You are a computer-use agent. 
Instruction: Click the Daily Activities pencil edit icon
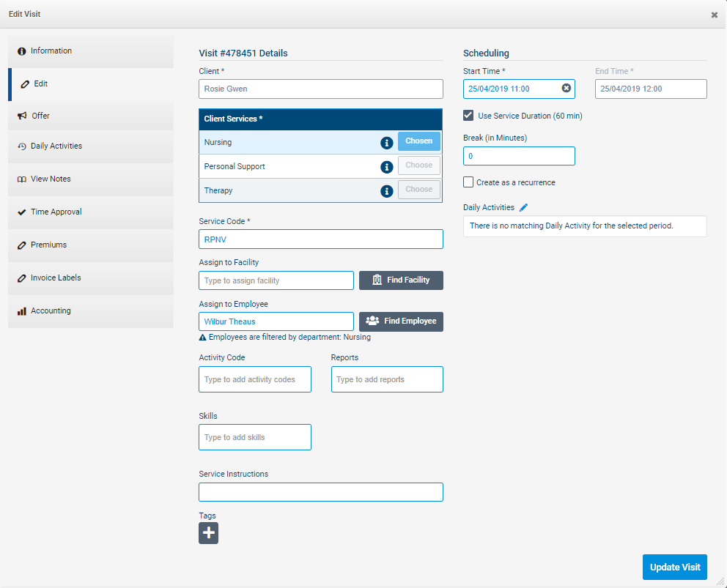(x=523, y=208)
